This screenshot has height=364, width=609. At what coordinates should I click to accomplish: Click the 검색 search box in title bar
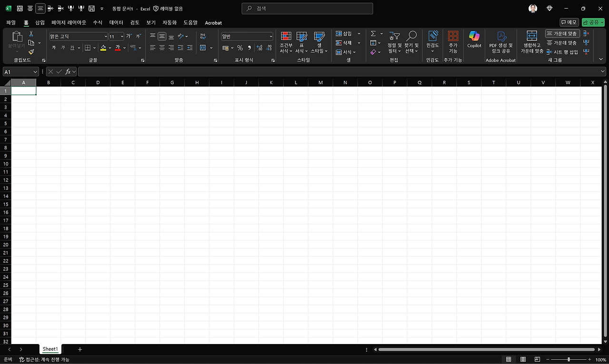[307, 9]
